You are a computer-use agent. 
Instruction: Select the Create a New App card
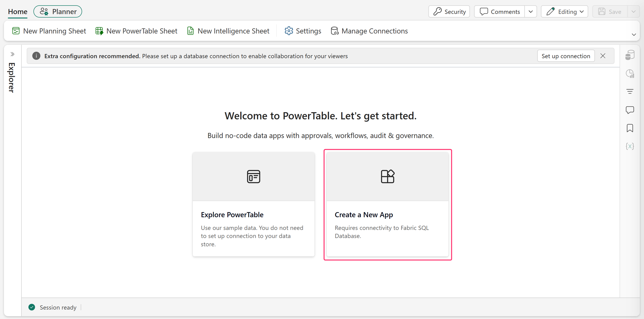pos(388,205)
